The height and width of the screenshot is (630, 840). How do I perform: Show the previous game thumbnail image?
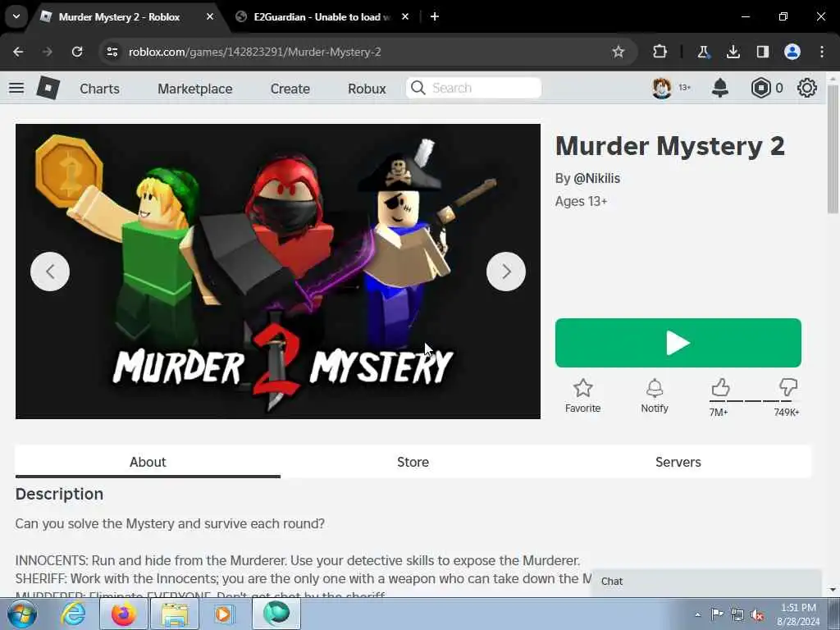click(x=50, y=272)
